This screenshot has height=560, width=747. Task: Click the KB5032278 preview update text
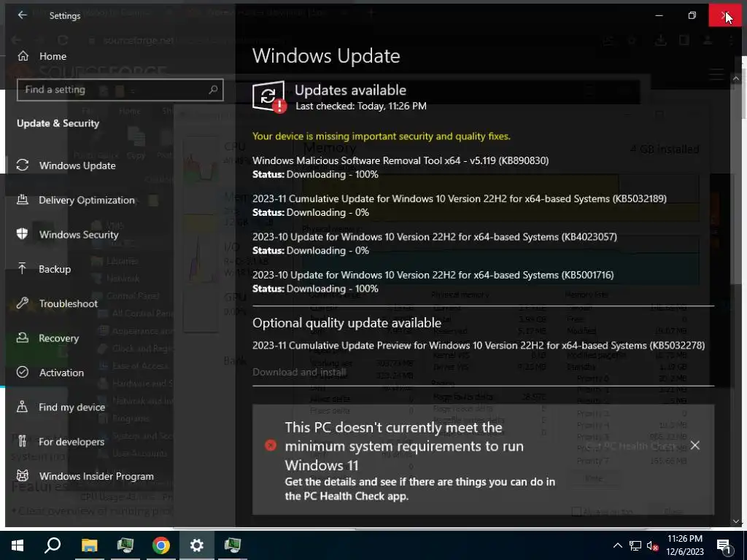[x=479, y=345]
